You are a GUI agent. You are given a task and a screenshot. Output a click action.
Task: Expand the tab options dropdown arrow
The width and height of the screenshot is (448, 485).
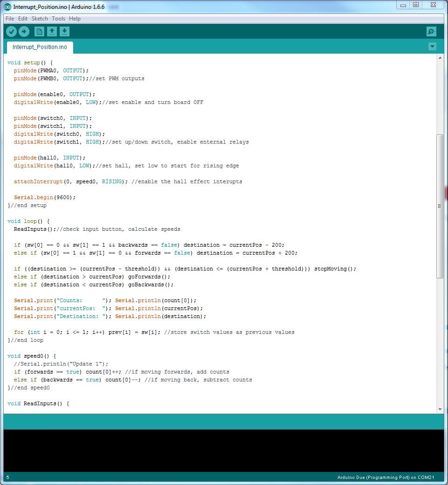point(432,46)
